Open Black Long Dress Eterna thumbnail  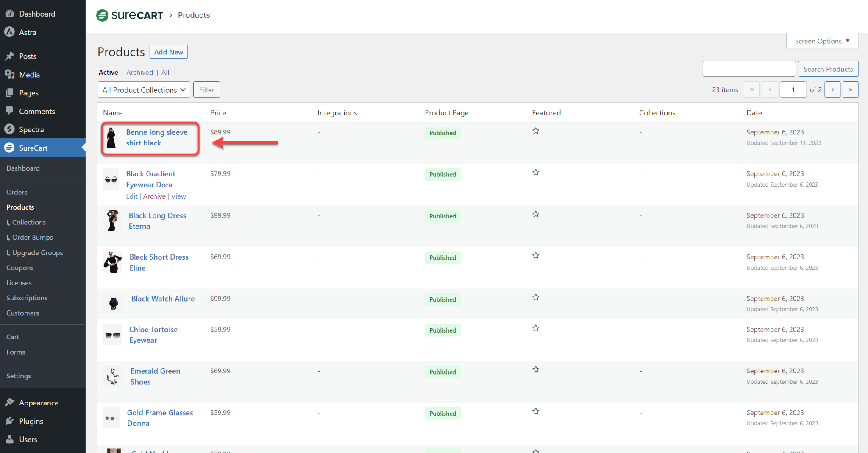tap(112, 221)
